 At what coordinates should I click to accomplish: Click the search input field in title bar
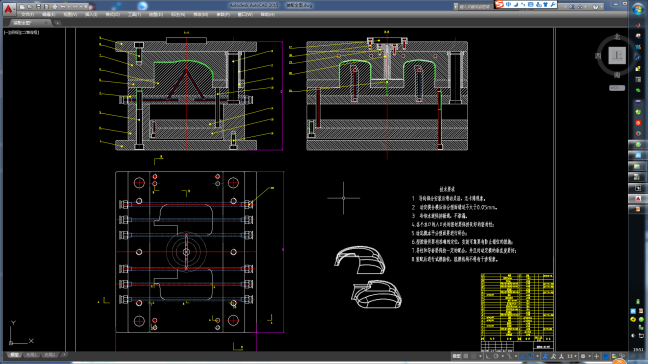pos(476,7)
